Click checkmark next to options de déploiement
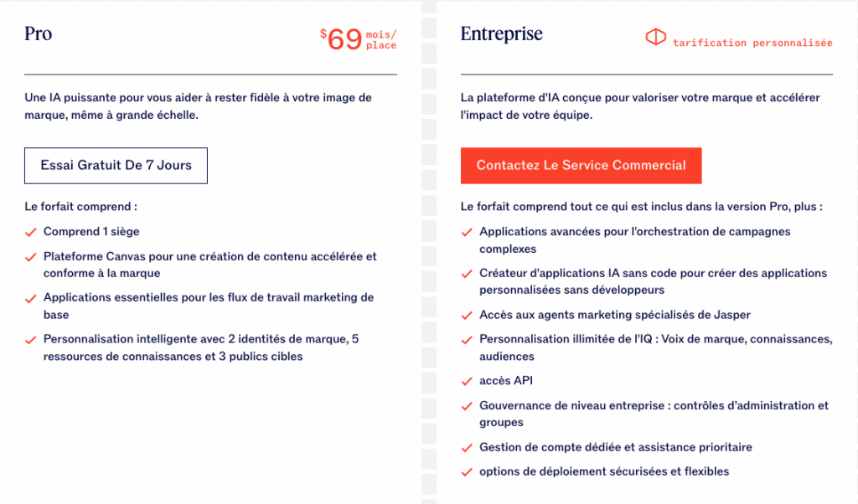The height and width of the screenshot is (504, 858). coord(467,472)
